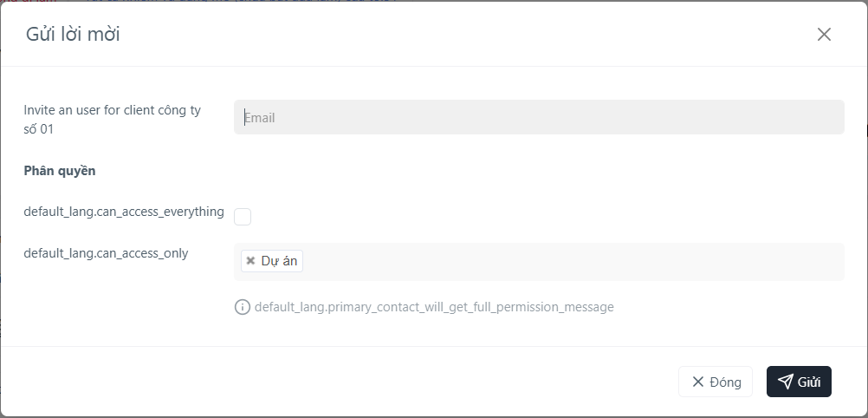Click the Phân quyền section heading
The image size is (868, 418).
[60, 171]
